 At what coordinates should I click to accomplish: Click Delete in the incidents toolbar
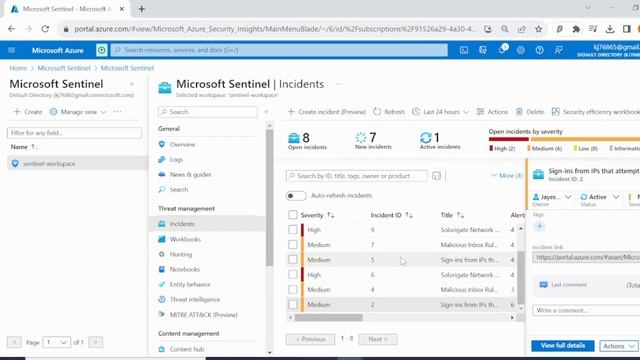(x=530, y=112)
